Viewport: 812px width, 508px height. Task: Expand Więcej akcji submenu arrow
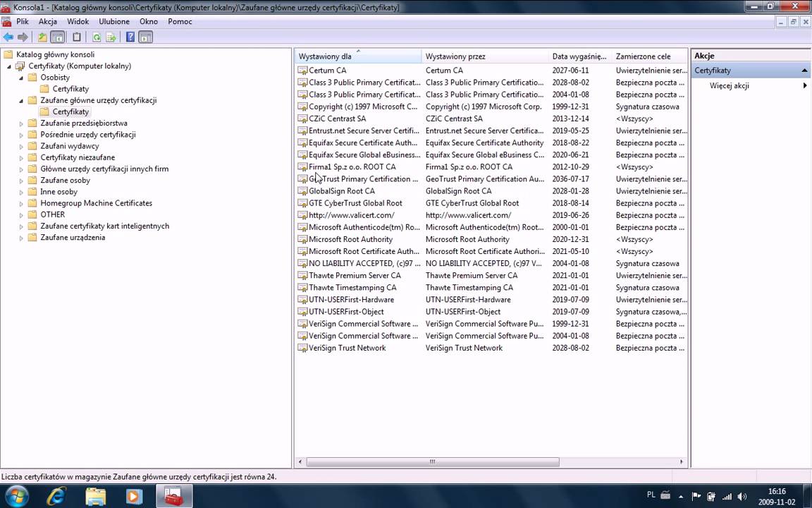[x=805, y=85]
